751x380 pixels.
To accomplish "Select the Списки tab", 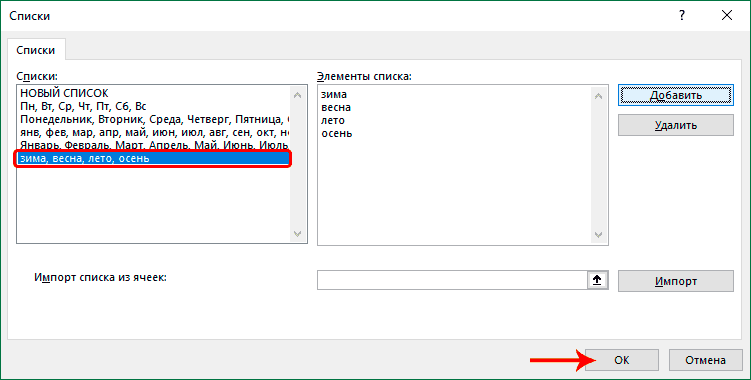I will pyautogui.click(x=36, y=50).
